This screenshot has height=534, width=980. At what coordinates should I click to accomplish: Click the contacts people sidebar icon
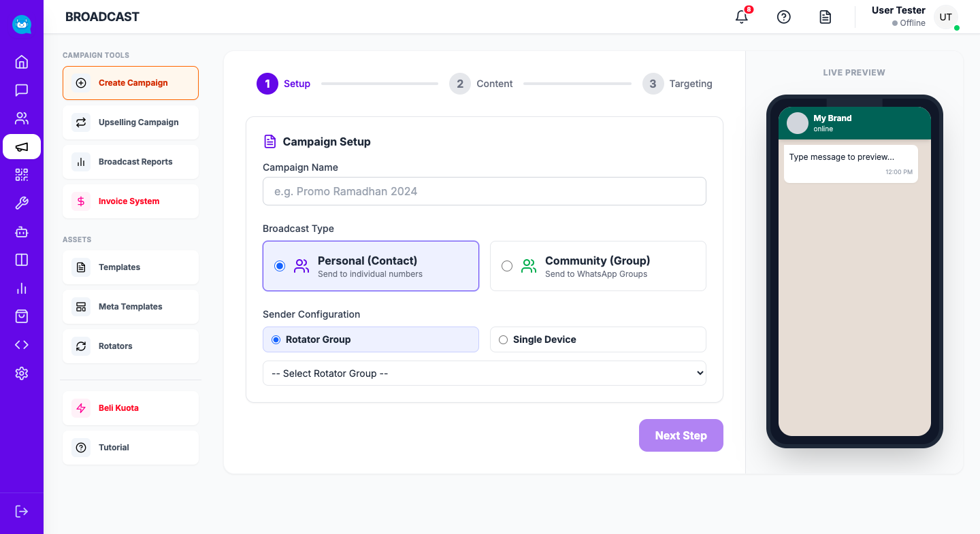click(x=22, y=118)
